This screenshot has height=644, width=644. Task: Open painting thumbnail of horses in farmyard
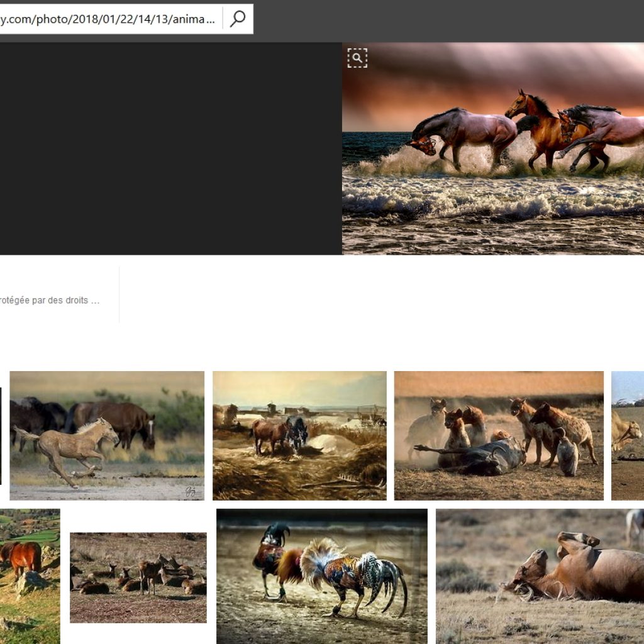pos(299,435)
